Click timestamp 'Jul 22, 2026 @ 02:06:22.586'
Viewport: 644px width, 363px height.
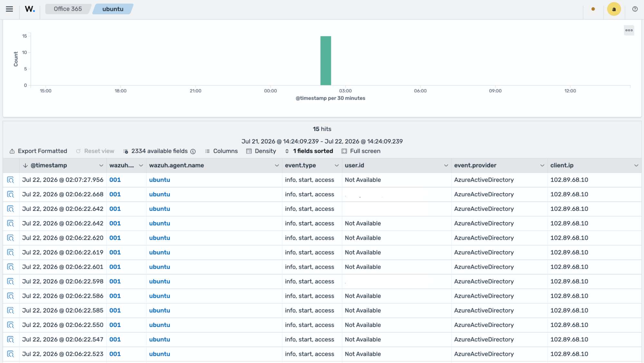63,296
